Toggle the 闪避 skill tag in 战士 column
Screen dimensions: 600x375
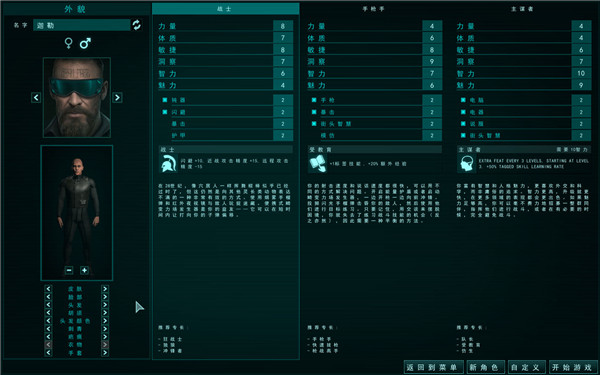pos(165,112)
